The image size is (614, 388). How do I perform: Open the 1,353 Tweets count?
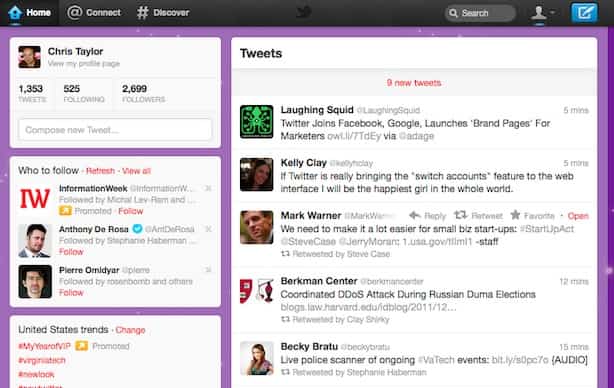(32, 93)
